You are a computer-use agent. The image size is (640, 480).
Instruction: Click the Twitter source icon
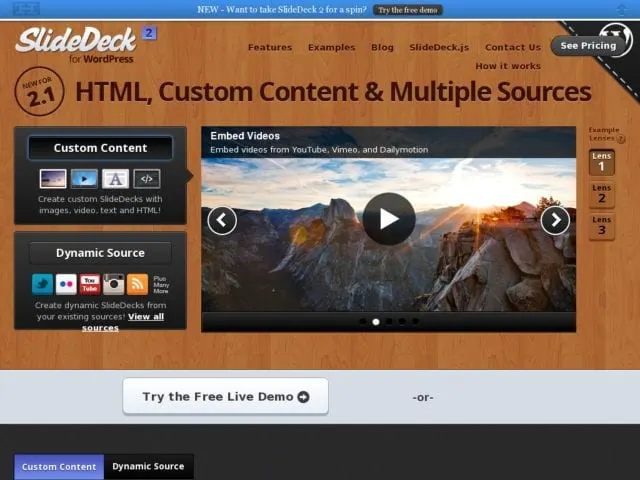coord(42,284)
